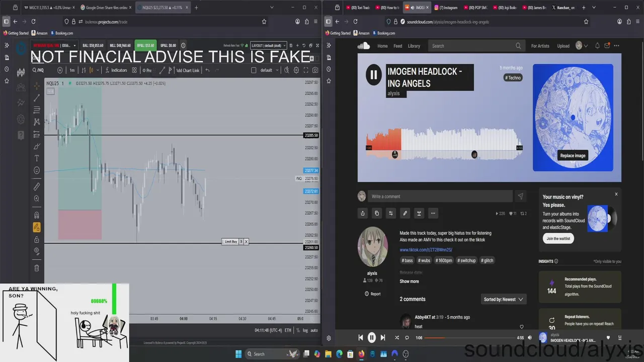Like the playing track in player bar

click(608, 338)
